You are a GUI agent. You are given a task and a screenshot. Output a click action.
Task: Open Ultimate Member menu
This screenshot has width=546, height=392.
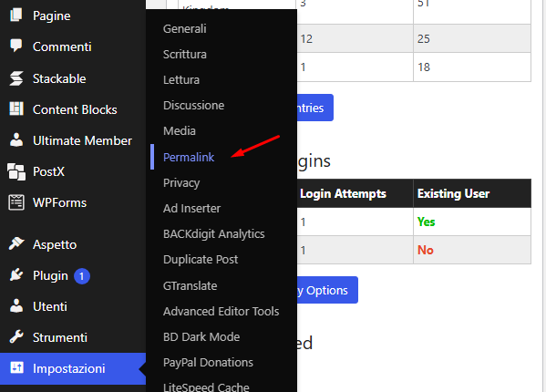tap(82, 140)
